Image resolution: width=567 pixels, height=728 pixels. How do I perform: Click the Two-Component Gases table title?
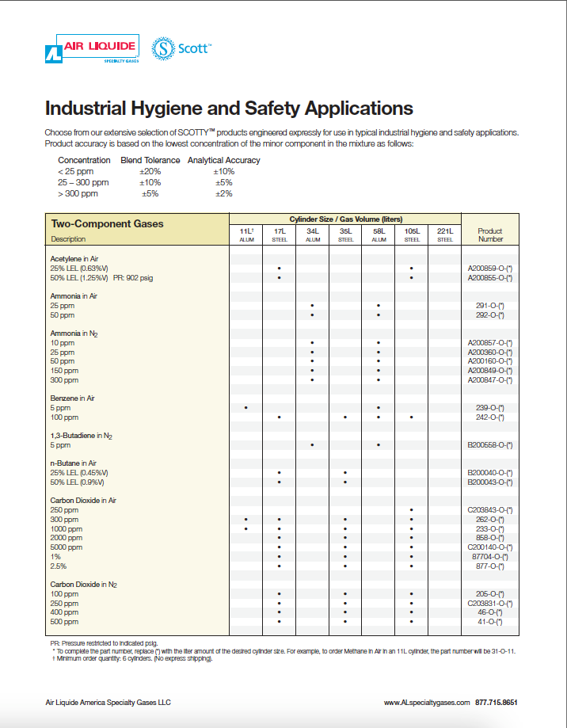(107, 224)
